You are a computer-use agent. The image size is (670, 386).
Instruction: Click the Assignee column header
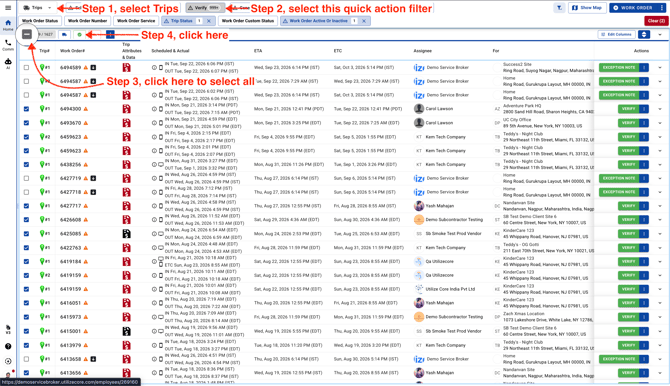(x=423, y=50)
